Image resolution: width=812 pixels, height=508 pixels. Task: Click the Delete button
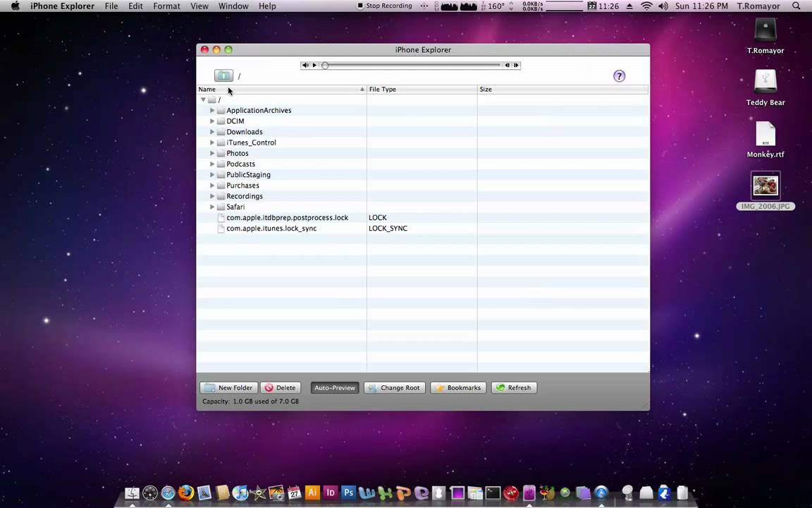pyautogui.click(x=280, y=388)
